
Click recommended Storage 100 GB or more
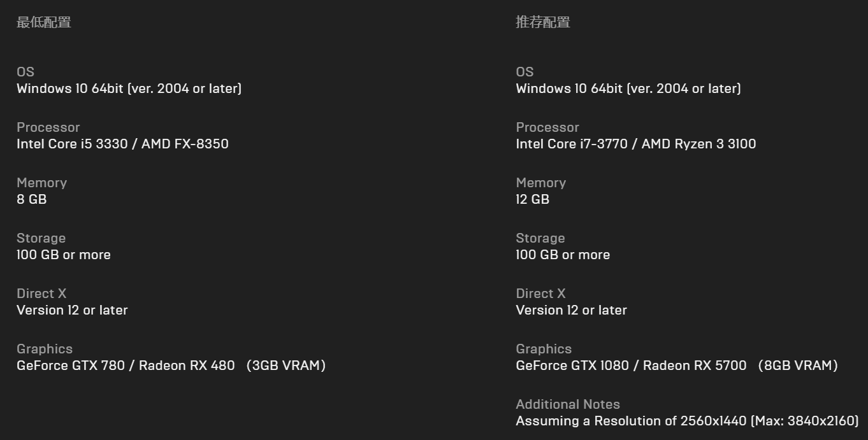tap(563, 255)
